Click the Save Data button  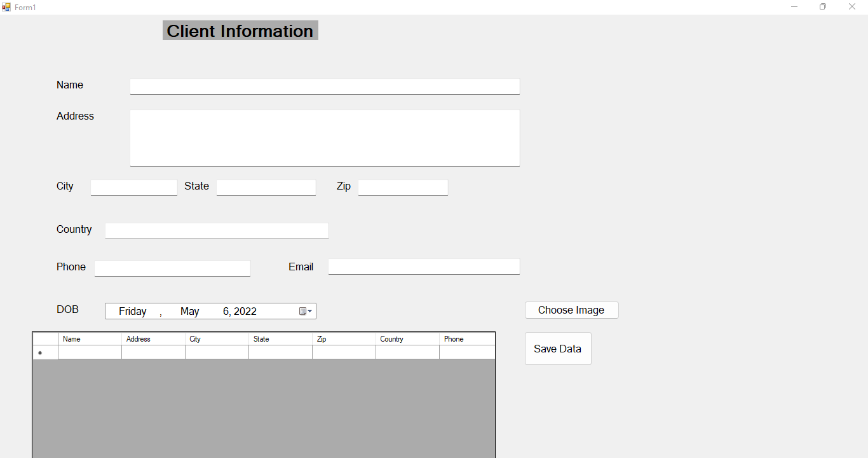point(557,348)
